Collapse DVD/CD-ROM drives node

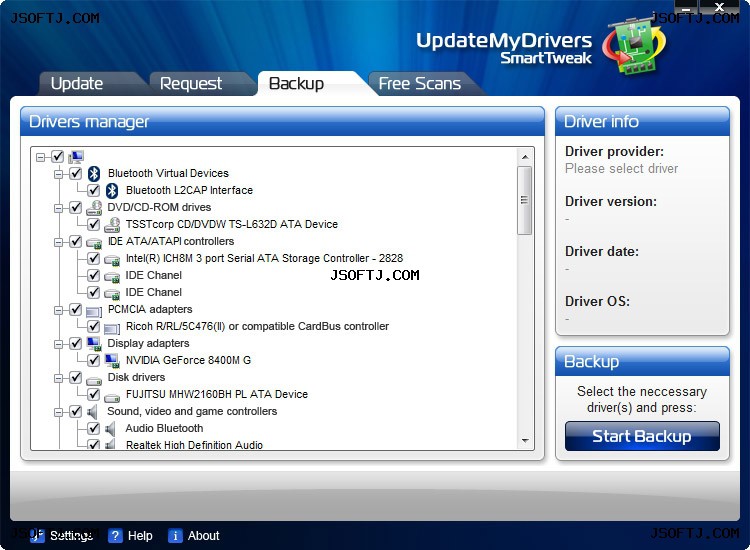(58, 208)
